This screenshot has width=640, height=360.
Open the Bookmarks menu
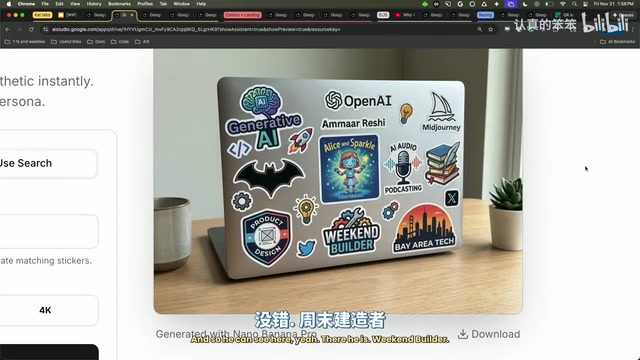pyautogui.click(x=119, y=4)
